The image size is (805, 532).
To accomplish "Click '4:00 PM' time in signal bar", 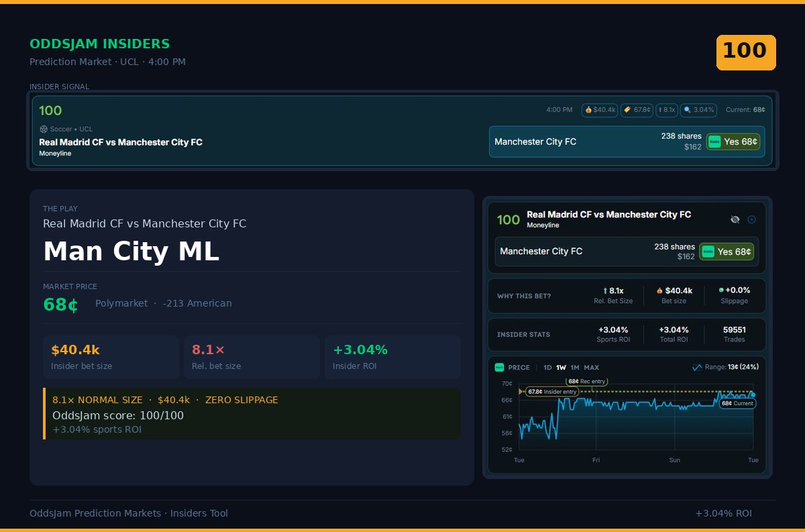I will click(559, 110).
